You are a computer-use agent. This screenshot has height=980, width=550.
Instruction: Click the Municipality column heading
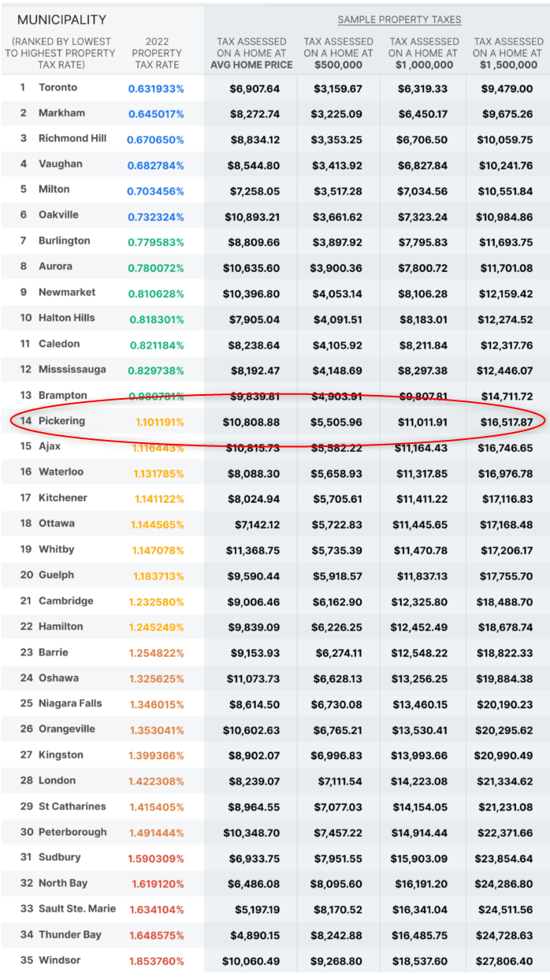(x=61, y=20)
